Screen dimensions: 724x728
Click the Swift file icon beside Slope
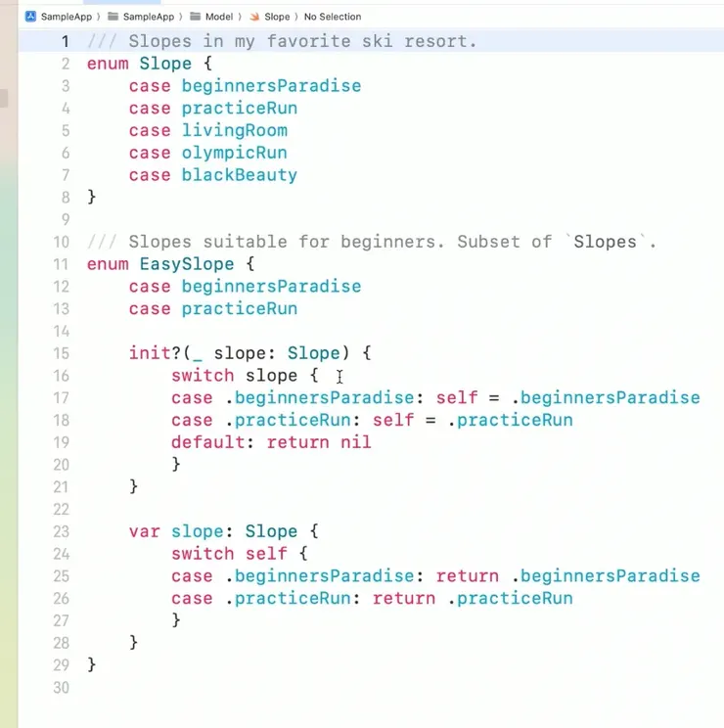(254, 17)
